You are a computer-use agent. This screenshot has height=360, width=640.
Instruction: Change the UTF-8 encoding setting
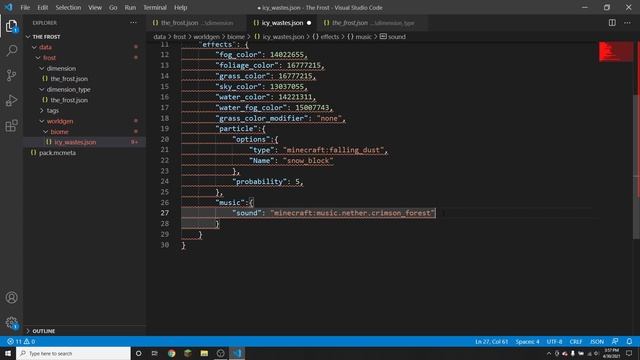coord(554,342)
